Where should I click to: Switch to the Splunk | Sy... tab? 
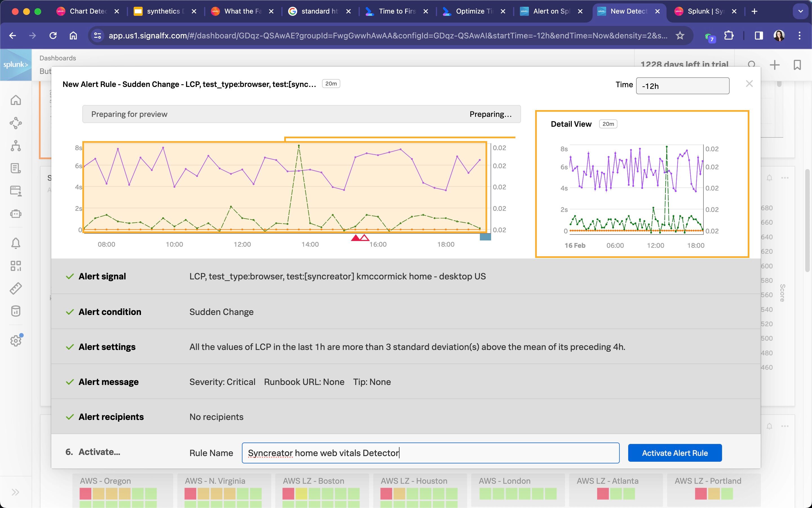(x=705, y=11)
